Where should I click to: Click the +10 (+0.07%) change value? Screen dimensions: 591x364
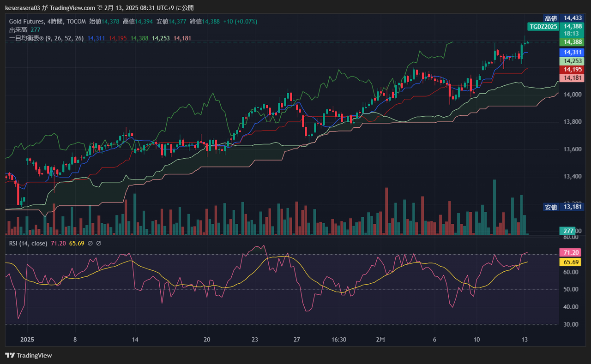coord(240,21)
